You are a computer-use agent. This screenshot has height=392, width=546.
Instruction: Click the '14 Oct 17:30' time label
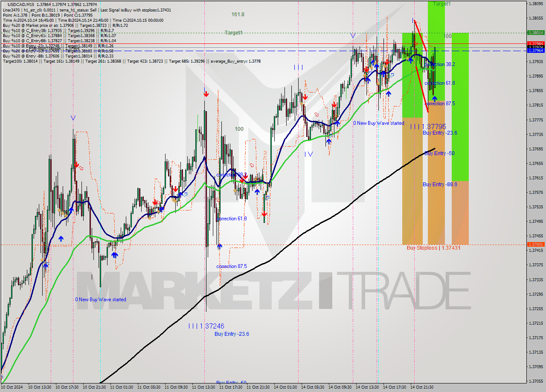[x=395, y=387]
